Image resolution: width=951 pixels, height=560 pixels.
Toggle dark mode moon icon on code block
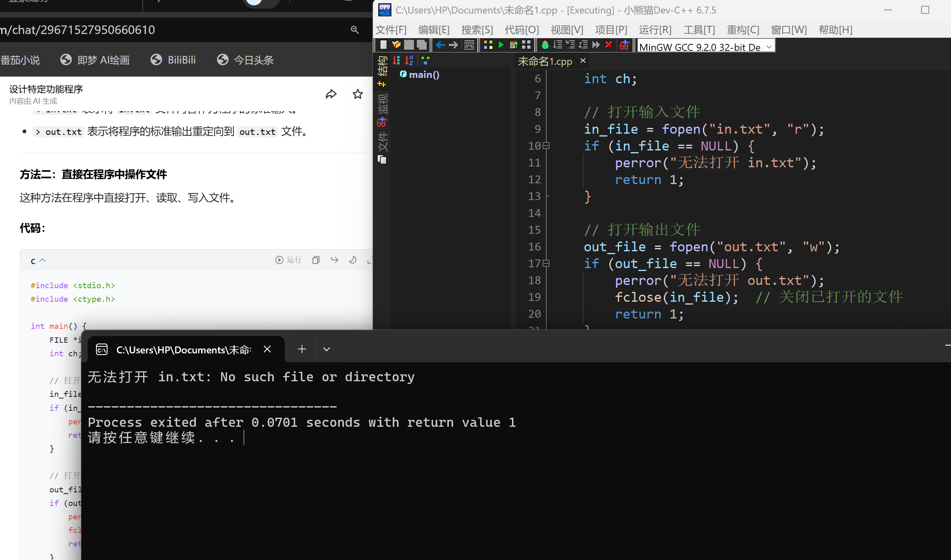click(352, 260)
